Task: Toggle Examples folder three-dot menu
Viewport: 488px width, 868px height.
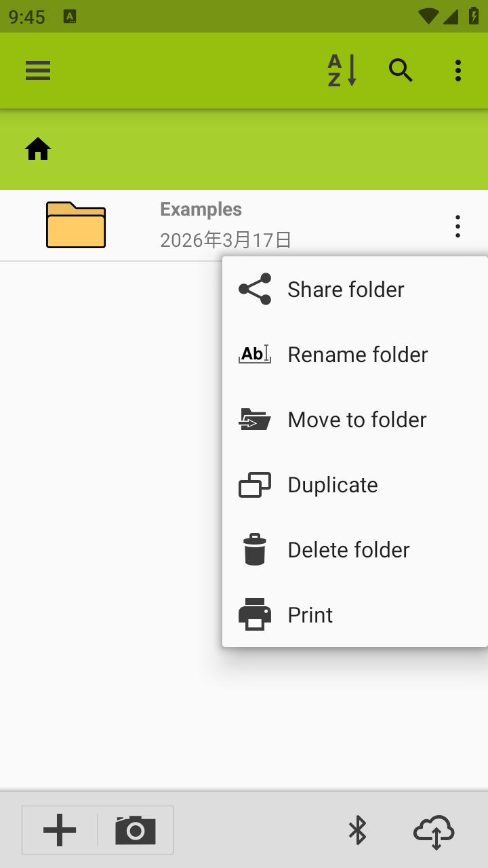Action: 458,226
